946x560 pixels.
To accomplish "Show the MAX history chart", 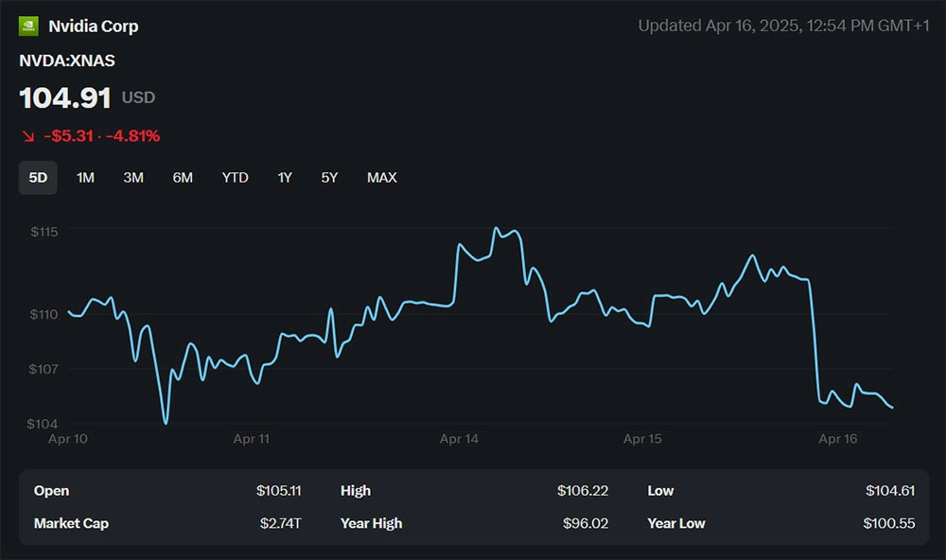I will (382, 178).
